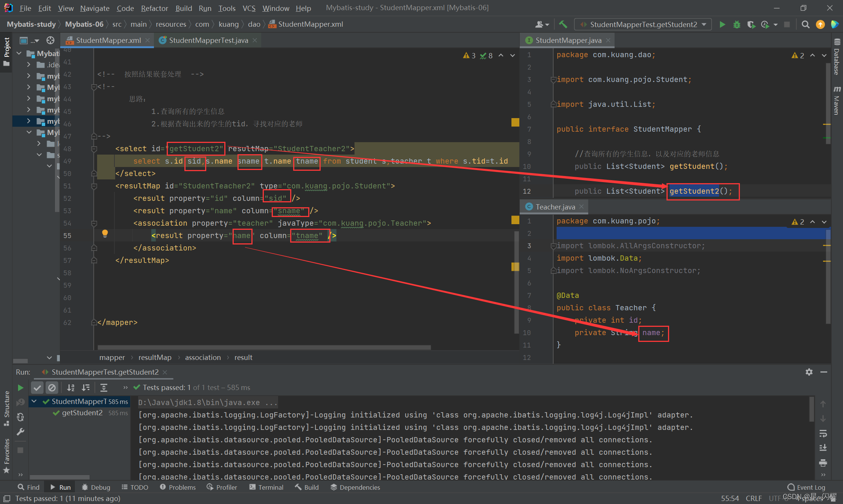This screenshot has width=843, height=504.
Task: Toggle Show Ignored tests button
Action: [x=52, y=387]
